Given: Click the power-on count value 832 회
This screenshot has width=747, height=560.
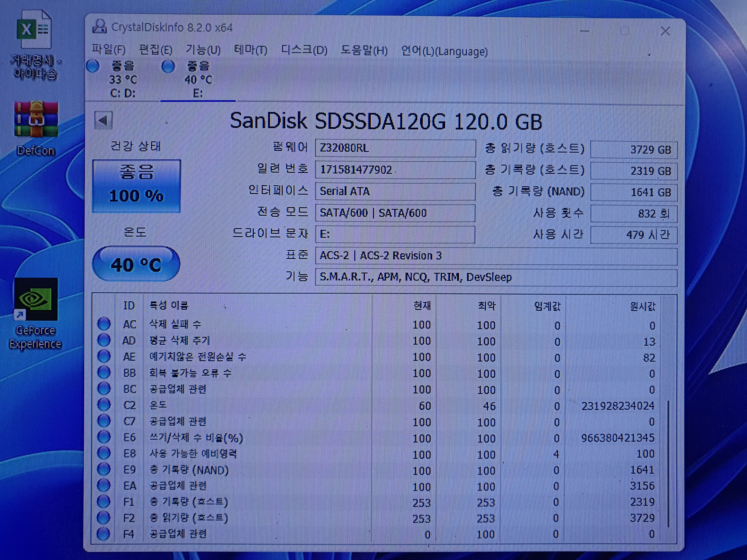Looking at the screenshot, I should pyautogui.click(x=634, y=214).
